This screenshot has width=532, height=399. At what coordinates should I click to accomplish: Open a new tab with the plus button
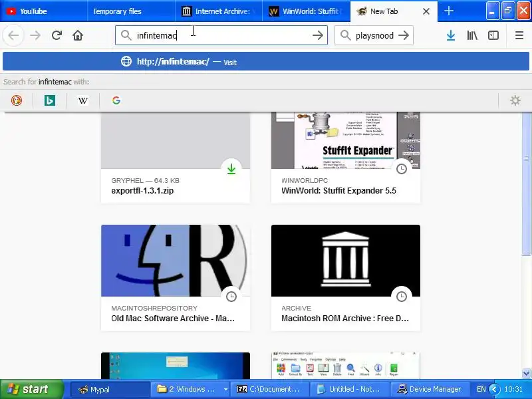[x=448, y=11]
